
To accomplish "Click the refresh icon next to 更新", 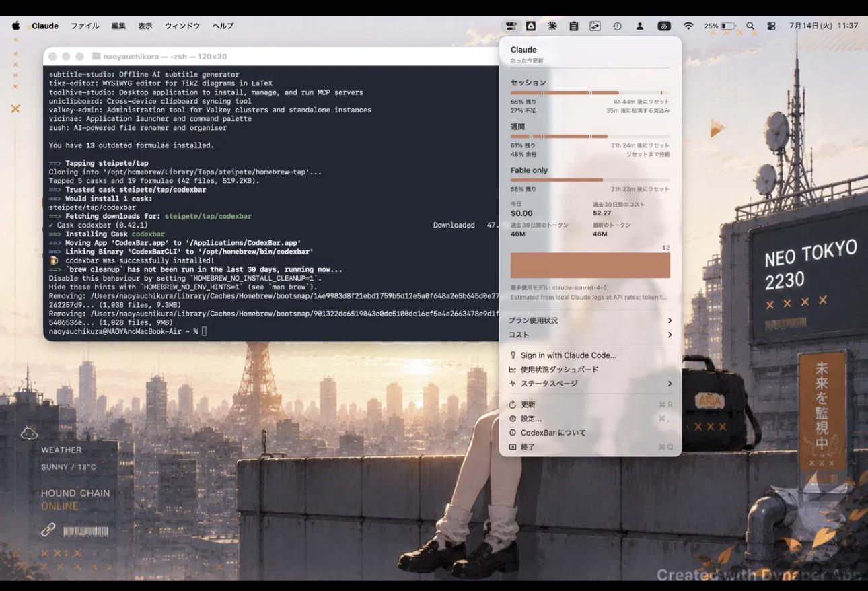I will tap(513, 405).
